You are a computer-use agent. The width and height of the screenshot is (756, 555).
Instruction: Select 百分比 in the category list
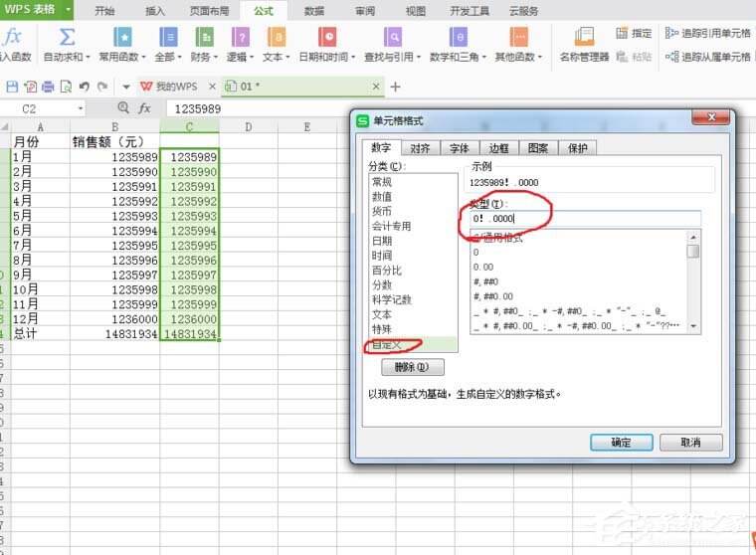387,270
